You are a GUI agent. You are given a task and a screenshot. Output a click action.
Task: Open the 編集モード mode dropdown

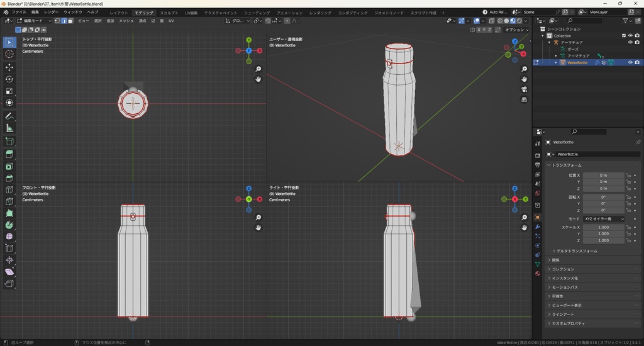tap(35, 21)
